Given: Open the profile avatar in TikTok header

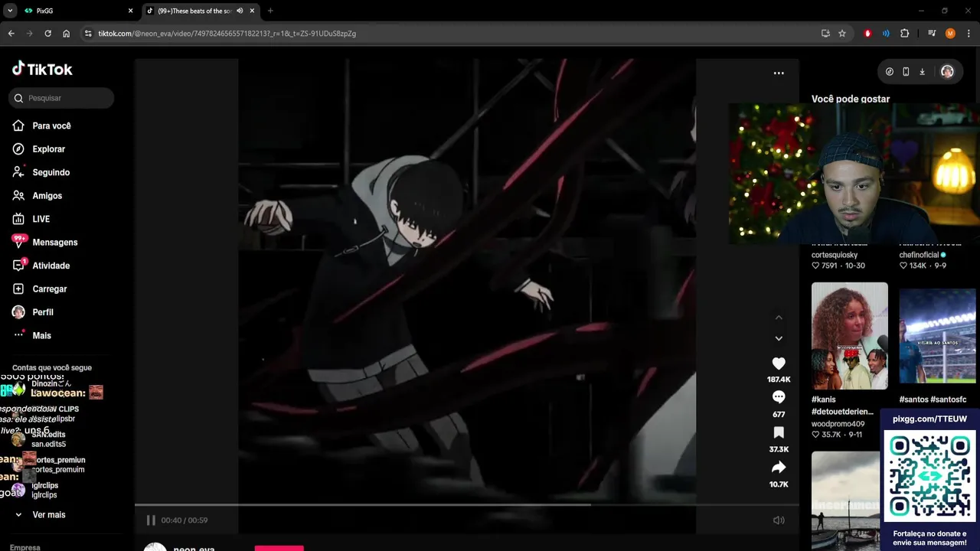Looking at the screenshot, I should coord(947,71).
